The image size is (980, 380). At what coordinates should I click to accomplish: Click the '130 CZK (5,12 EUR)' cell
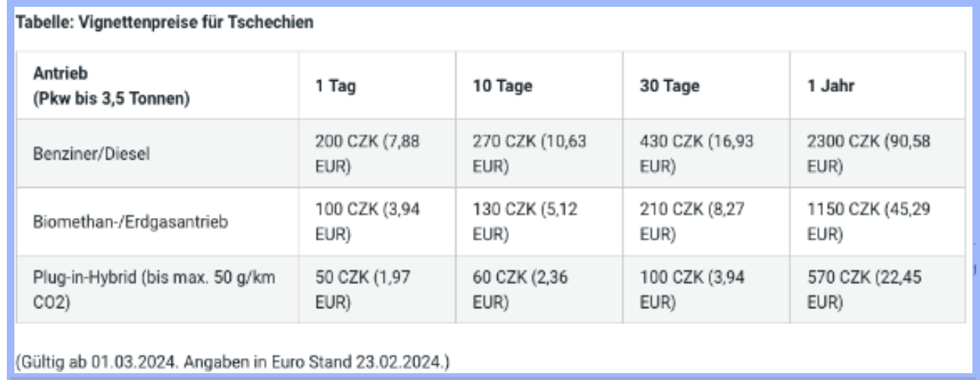(540, 223)
